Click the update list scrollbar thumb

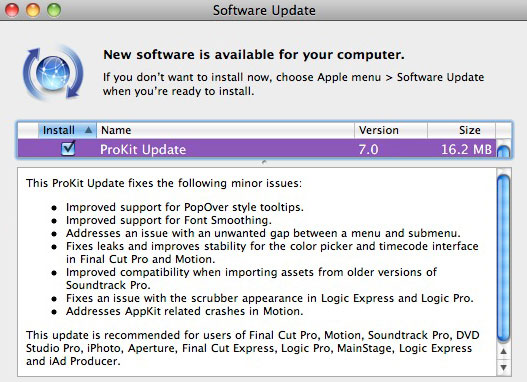pos(503,151)
